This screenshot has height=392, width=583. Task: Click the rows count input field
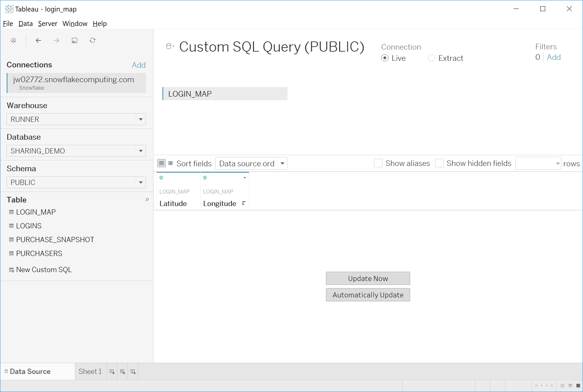pos(538,163)
